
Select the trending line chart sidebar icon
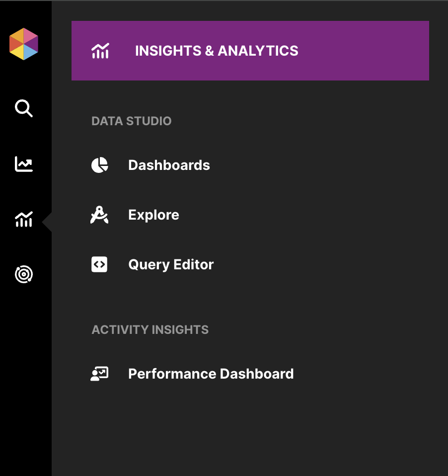[24, 164]
